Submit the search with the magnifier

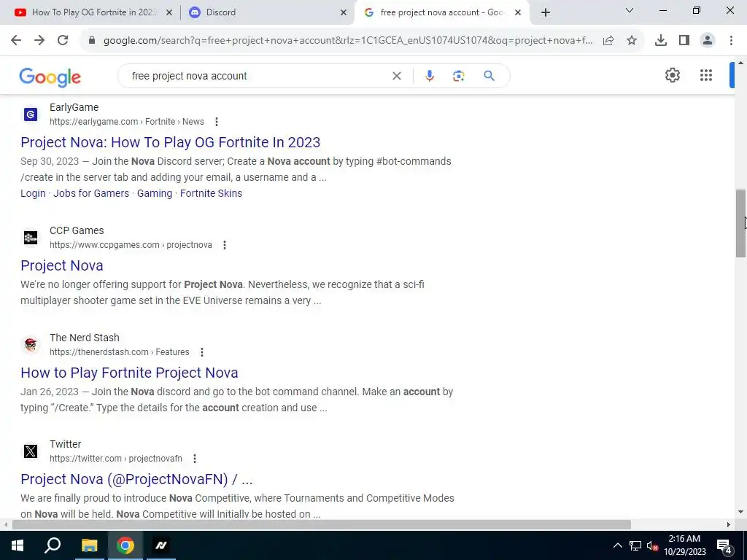point(489,76)
